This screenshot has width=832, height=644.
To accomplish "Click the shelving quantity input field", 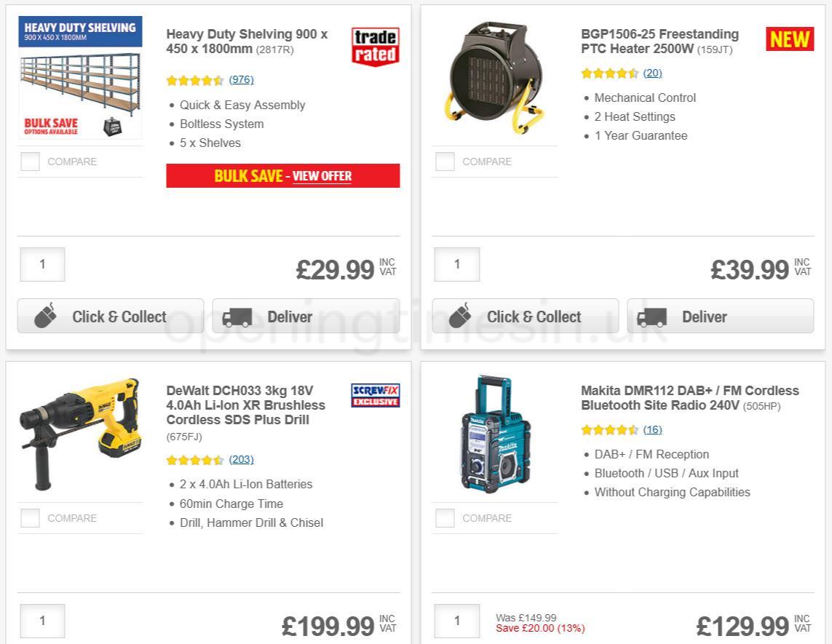I will click(x=41, y=264).
